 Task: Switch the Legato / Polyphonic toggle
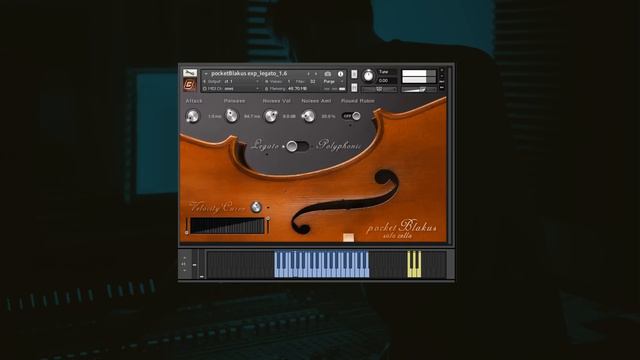click(x=297, y=146)
